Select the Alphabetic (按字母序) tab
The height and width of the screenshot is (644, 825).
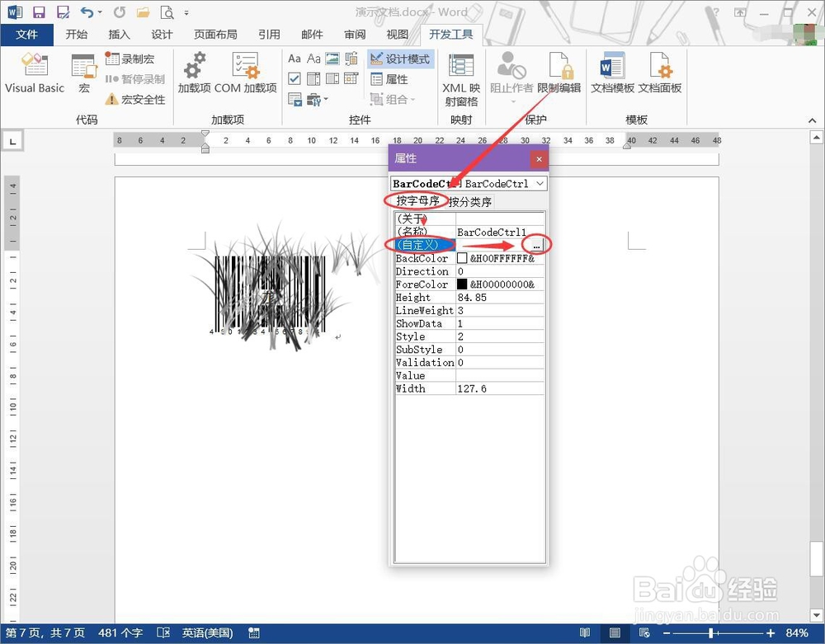[417, 201]
